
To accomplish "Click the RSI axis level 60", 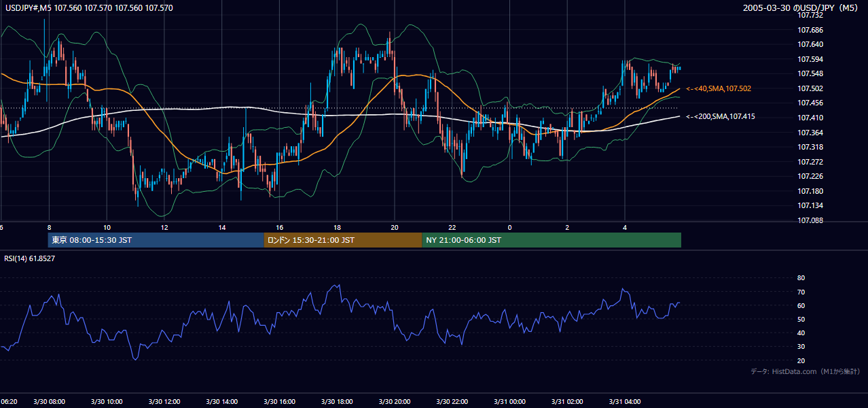I will (801, 305).
